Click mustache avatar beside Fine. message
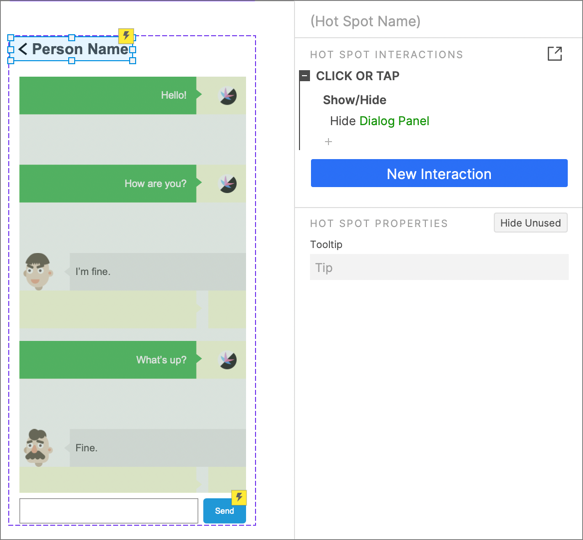This screenshot has width=583, height=540. point(38,448)
